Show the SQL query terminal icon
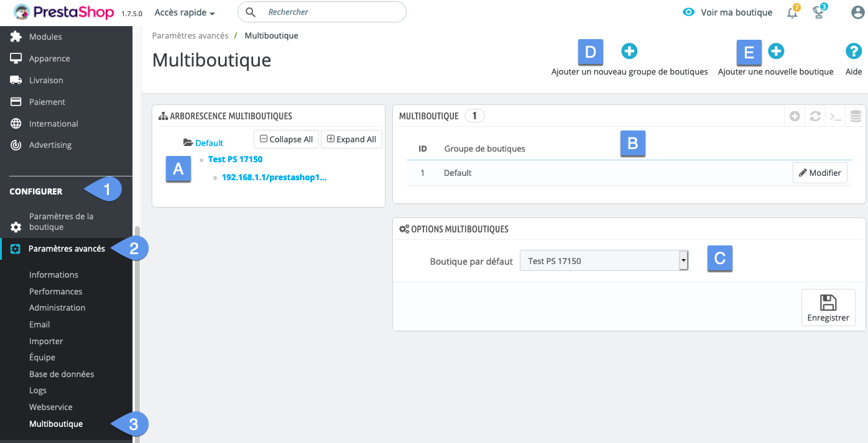This screenshot has width=868, height=443. tap(836, 116)
